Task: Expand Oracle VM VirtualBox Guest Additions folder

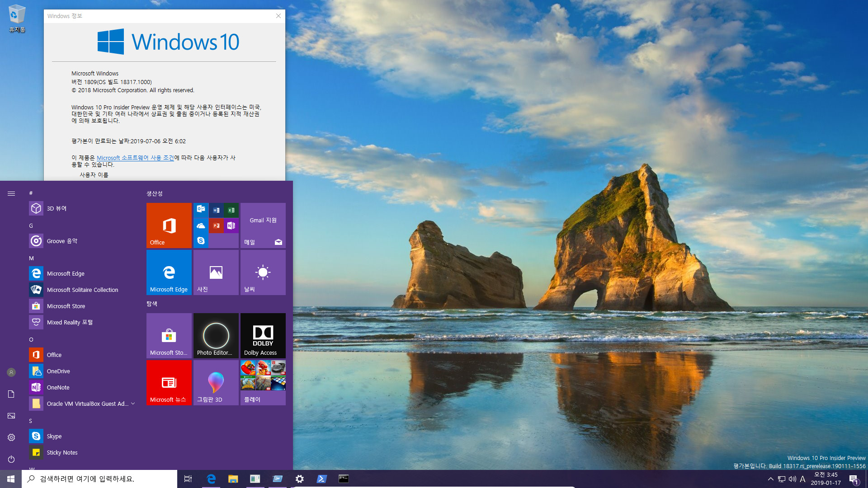Action: pos(83,404)
